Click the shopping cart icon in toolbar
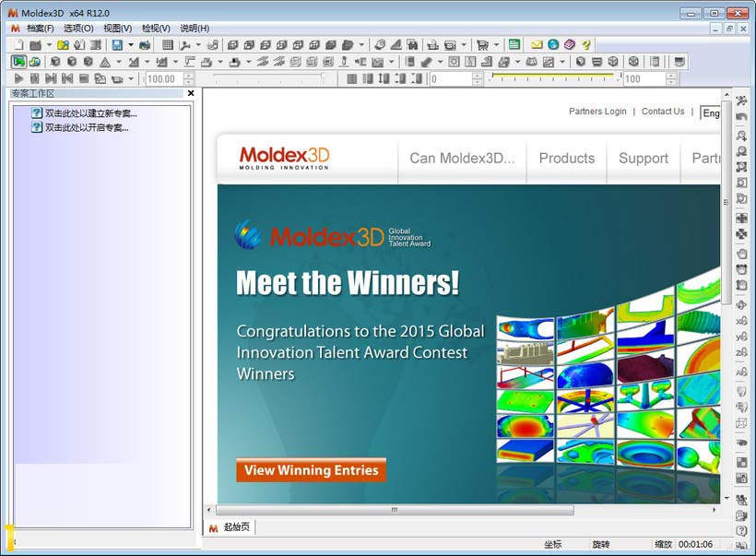Image resolution: width=756 pixels, height=556 pixels. pyautogui.click(x=482, y=45)
